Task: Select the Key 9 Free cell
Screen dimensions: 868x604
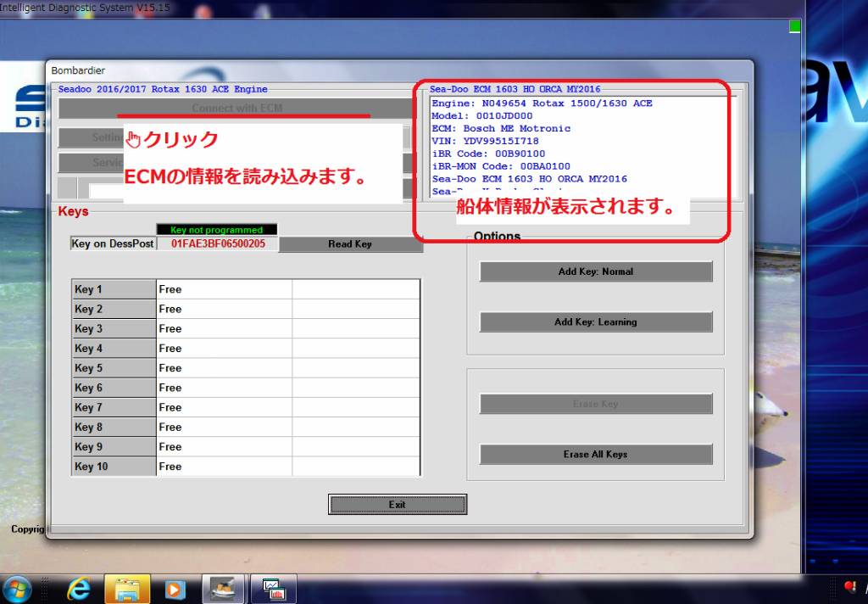Action: (224, 446)
